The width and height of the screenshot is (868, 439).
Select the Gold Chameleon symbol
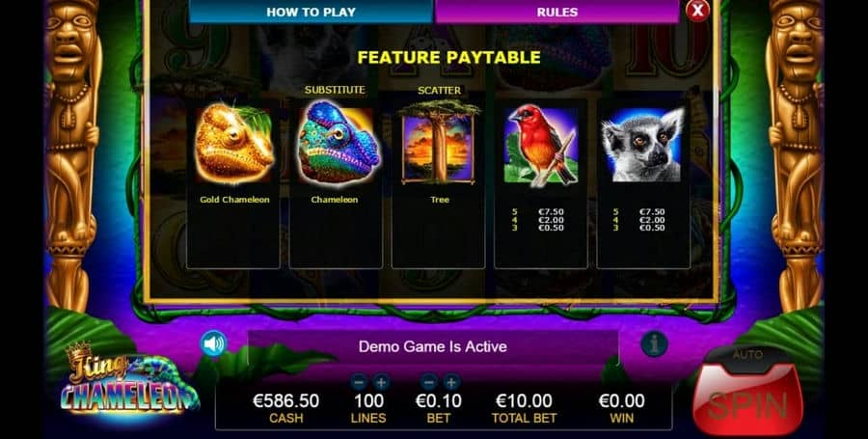tap(233, 144)
